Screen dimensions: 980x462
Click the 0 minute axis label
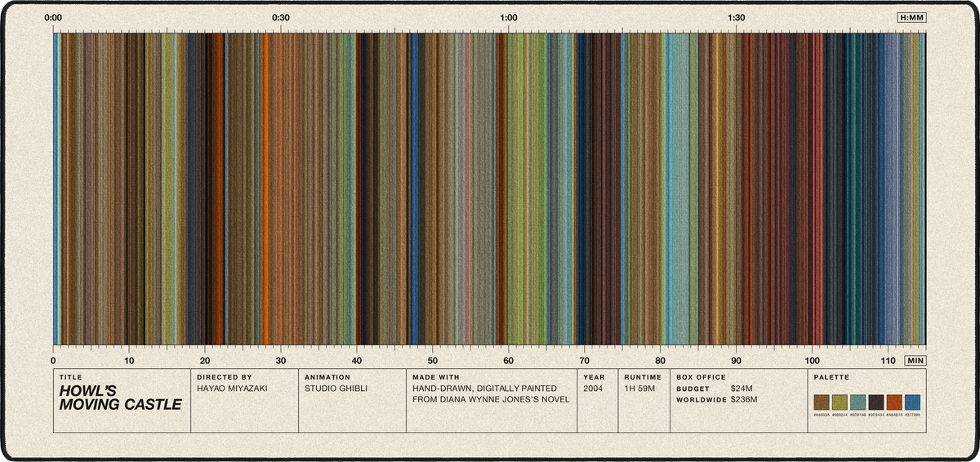53,360
